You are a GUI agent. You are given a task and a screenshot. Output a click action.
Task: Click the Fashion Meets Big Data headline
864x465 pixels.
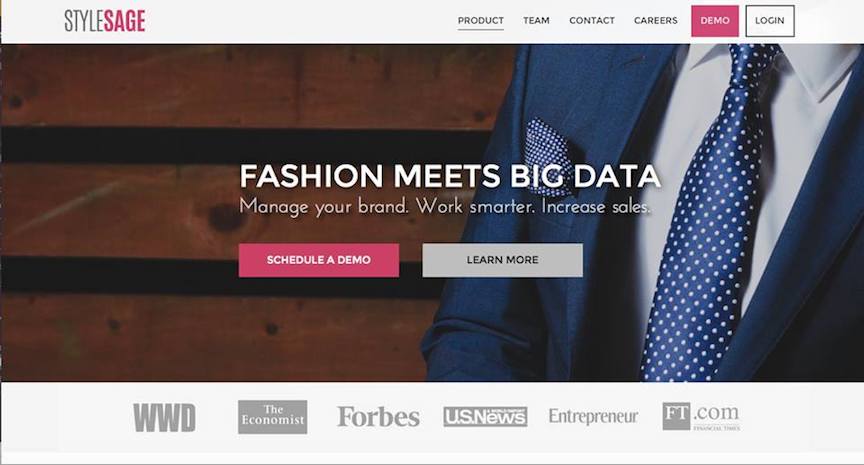point(450,176)
